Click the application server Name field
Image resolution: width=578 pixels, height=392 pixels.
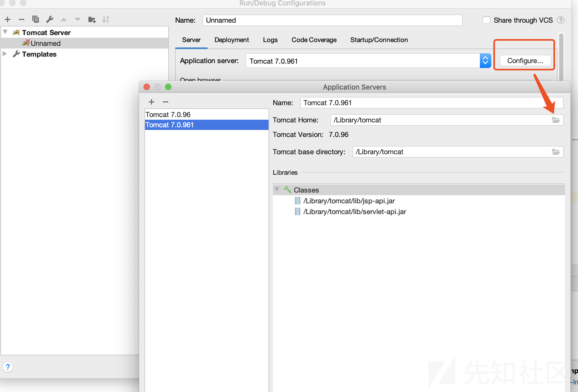[432, 103]
